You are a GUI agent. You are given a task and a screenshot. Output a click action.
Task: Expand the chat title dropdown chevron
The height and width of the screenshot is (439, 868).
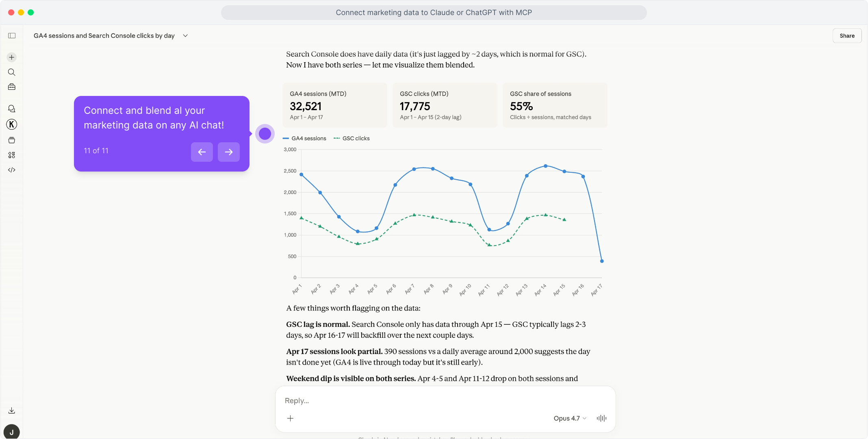coord(185,36)
